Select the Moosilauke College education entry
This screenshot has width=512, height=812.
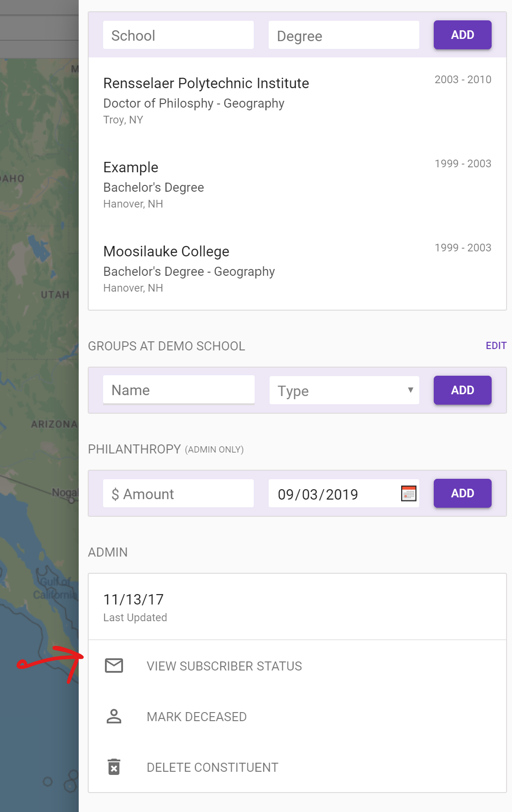(x=166, y=252)
